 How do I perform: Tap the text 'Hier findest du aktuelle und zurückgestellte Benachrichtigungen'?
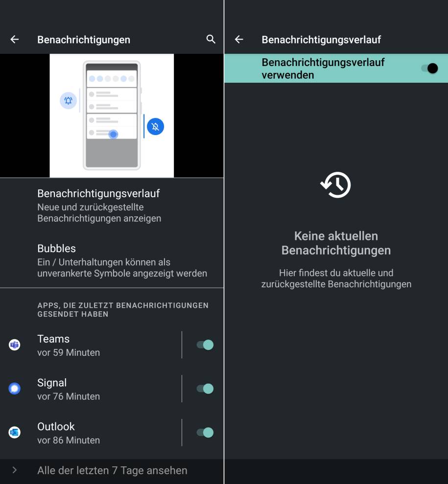[x=336, y=278]
